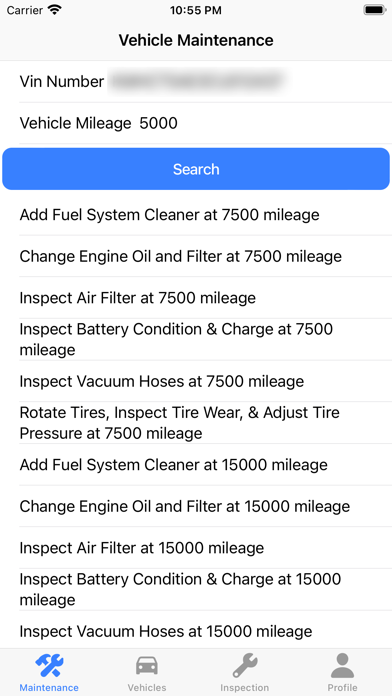Open the Maintenance tab hammer-wrench icon

click(49, 666)
